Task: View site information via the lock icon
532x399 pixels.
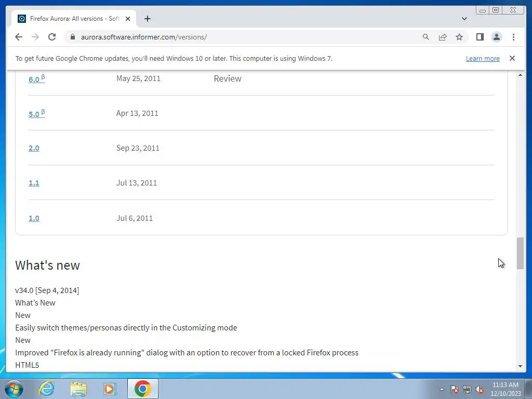Action: point(72,37)
